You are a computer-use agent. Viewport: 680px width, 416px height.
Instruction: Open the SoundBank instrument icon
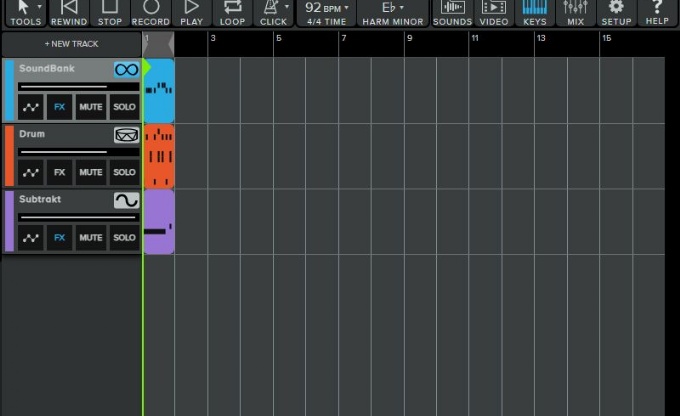coord(126,70)
